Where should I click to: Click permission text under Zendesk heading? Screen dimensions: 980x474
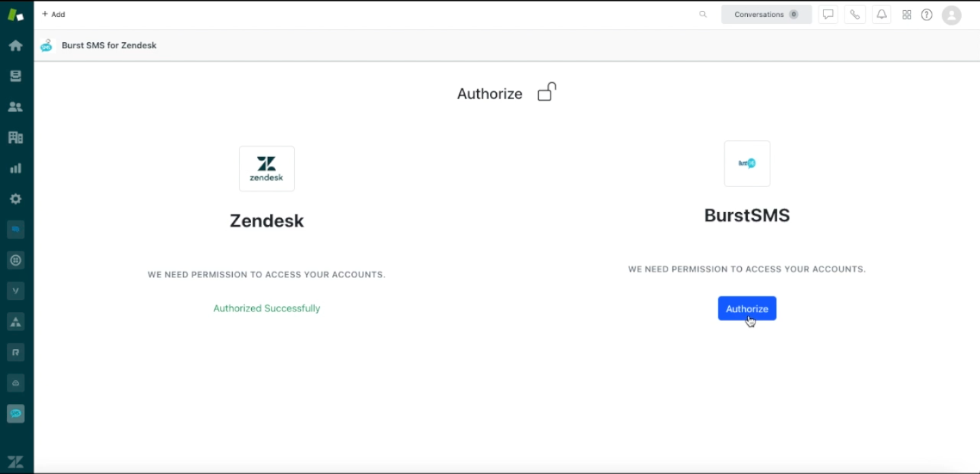[x=267, y=275]
